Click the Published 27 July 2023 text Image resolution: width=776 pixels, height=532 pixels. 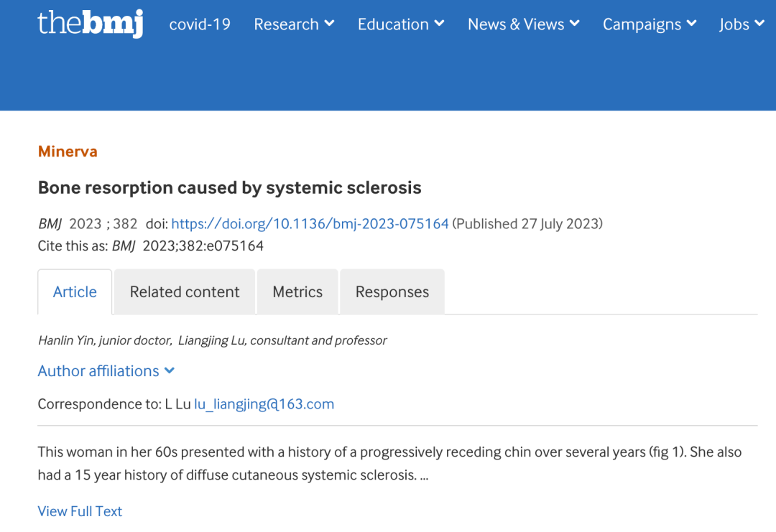pyautogui.click(x=527, y=224)
